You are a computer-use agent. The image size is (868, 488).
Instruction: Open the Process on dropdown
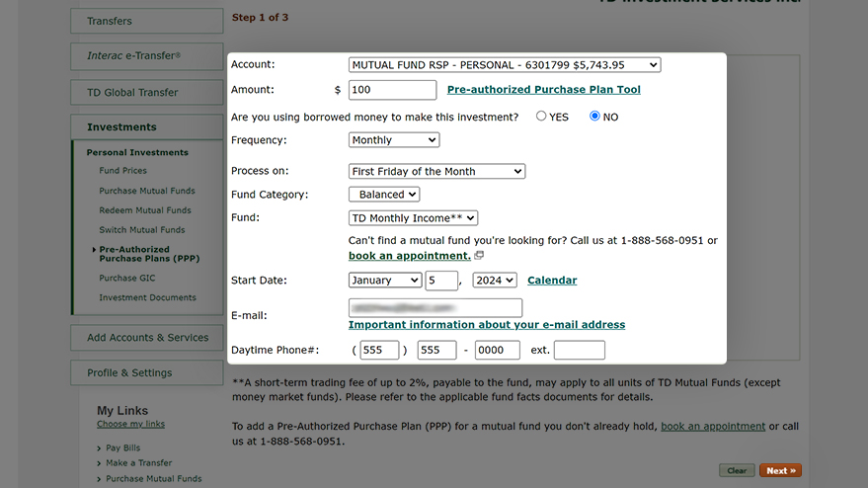436,171
